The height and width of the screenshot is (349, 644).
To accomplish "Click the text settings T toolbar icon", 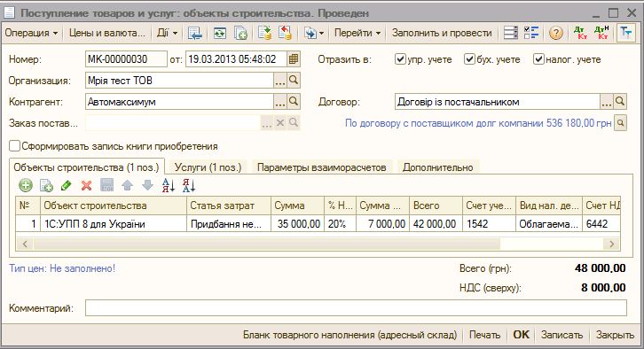I will [x=626, y=33].
